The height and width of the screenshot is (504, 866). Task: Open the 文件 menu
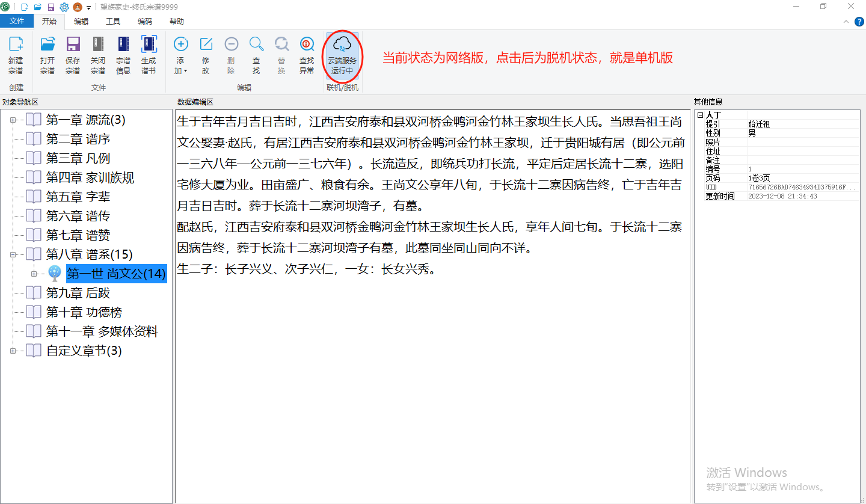tap(17, 21)
